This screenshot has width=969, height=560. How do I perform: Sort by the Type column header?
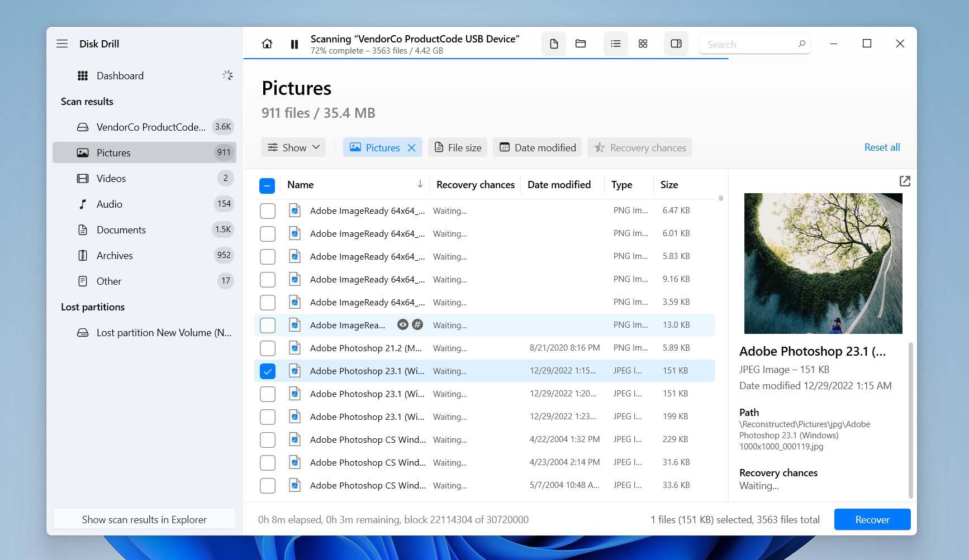coord(621,184)
